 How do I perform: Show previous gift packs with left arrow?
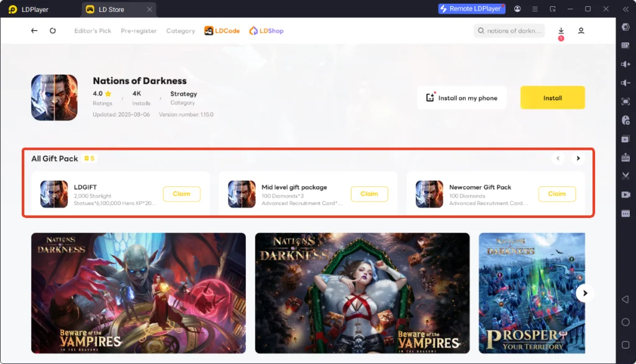point(558,158)
